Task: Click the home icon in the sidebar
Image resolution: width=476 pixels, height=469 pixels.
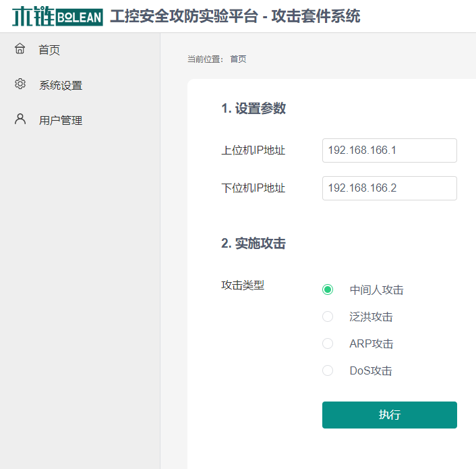Action: 20,49
